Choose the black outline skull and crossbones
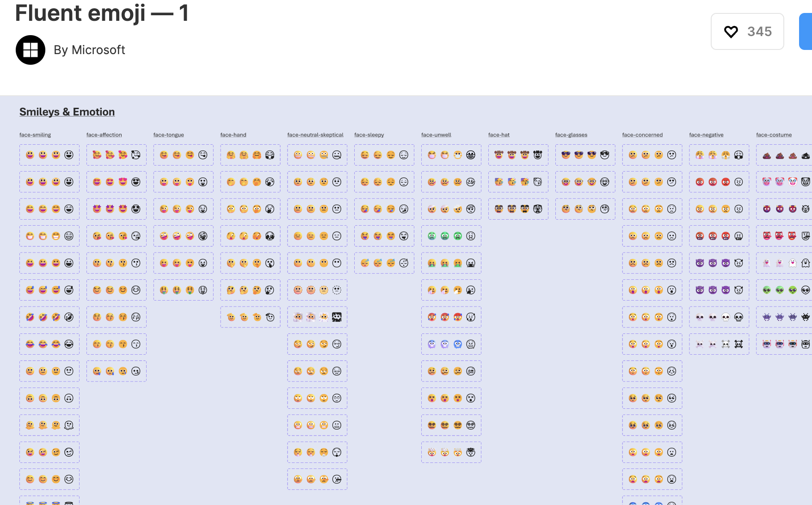The height and width of the screenshot is (505, 812). pos(739,344)
